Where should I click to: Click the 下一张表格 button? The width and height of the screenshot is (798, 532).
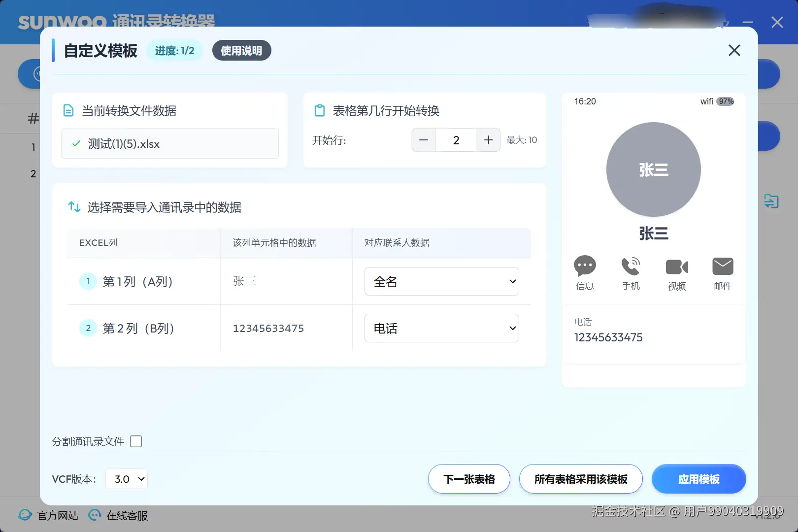469,479
